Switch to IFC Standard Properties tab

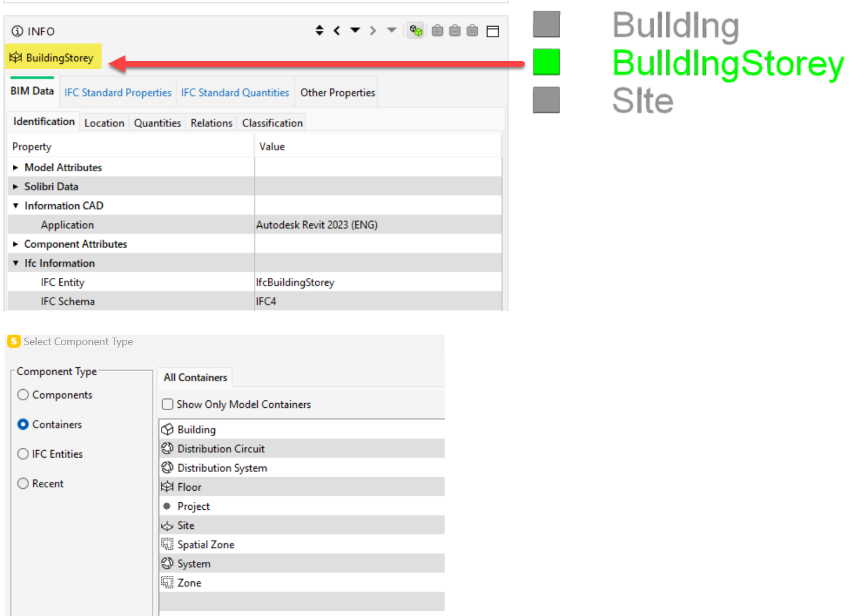pyautogui.click(x=118, y=93)
